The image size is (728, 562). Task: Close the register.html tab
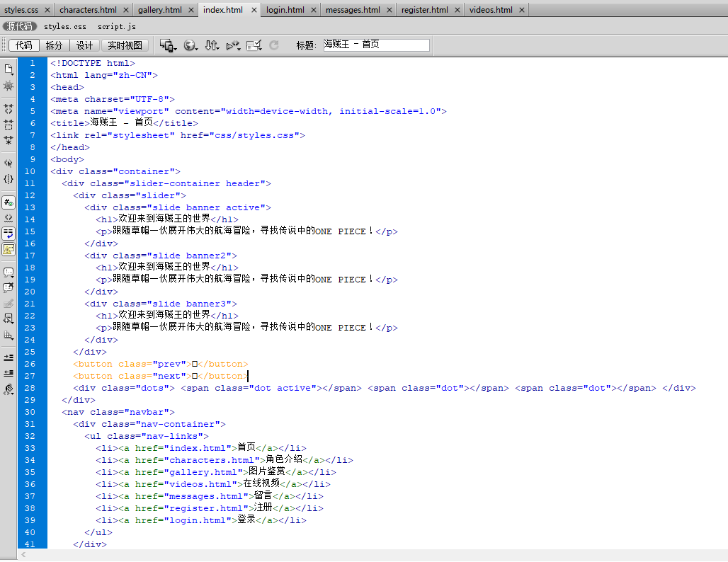(457, 10)
